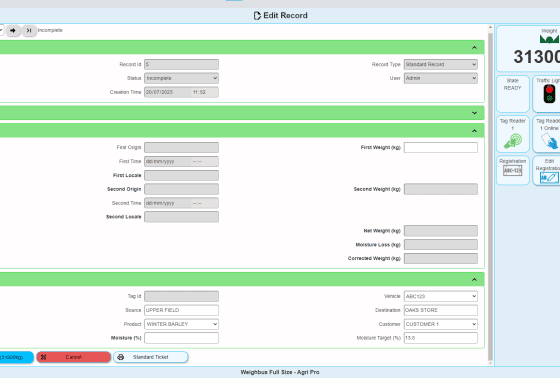Open the Customer dropdown

pos(441,324)
